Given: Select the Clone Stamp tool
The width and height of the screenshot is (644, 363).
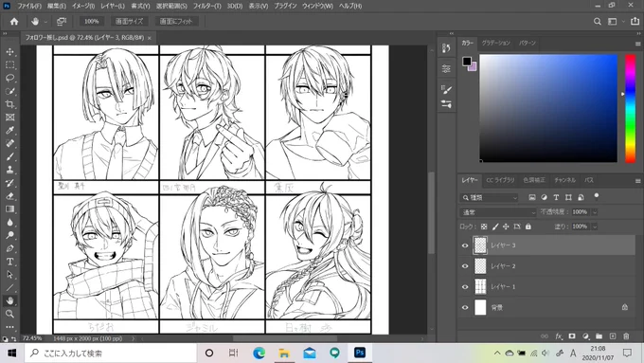Looking at the screenshot, I should [9, 170].
